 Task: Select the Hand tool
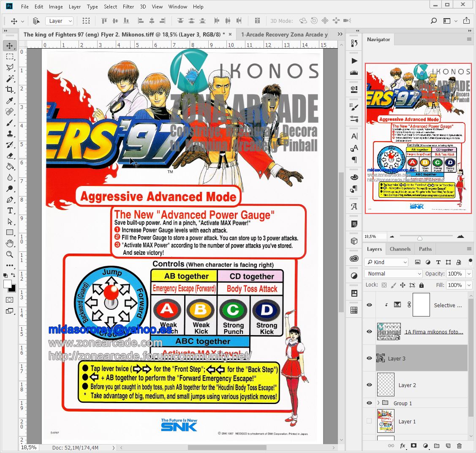pos(10,243)
